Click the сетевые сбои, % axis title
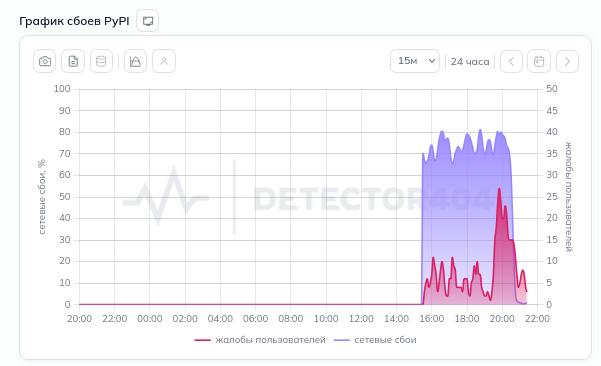601x366 pixels. pyautogui.click(x=42, y=197)
